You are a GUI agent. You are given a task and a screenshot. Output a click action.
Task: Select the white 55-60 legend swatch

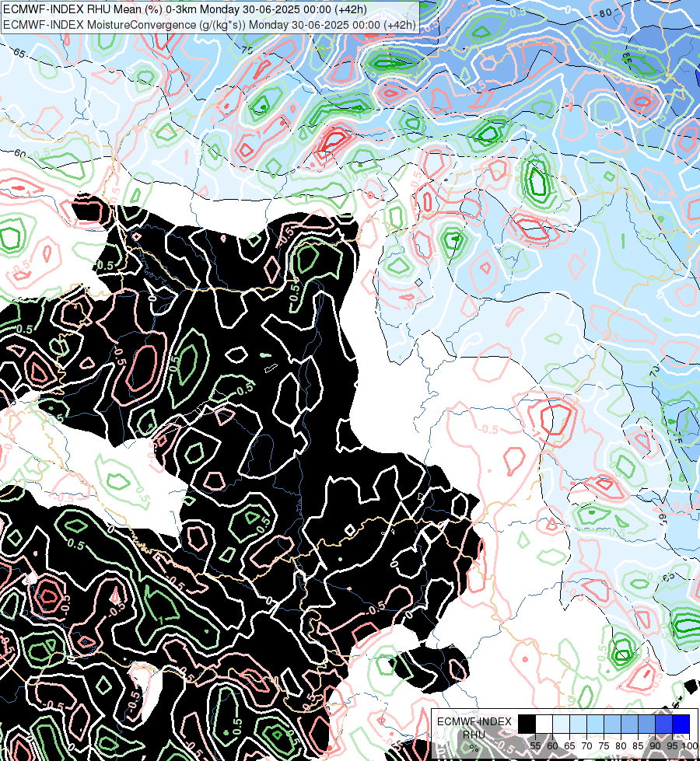[x=544, y=724]
